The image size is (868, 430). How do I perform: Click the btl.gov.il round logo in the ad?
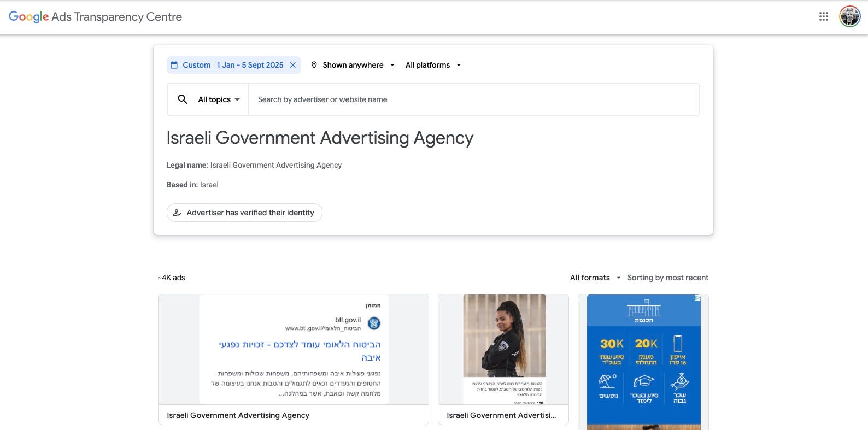click(x=374, y=323)
